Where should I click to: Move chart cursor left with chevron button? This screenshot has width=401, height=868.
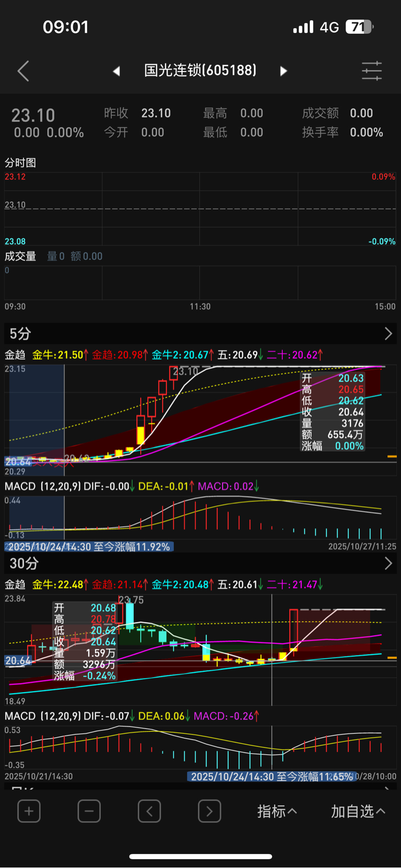pyautogui.click(x=149, y=811)
